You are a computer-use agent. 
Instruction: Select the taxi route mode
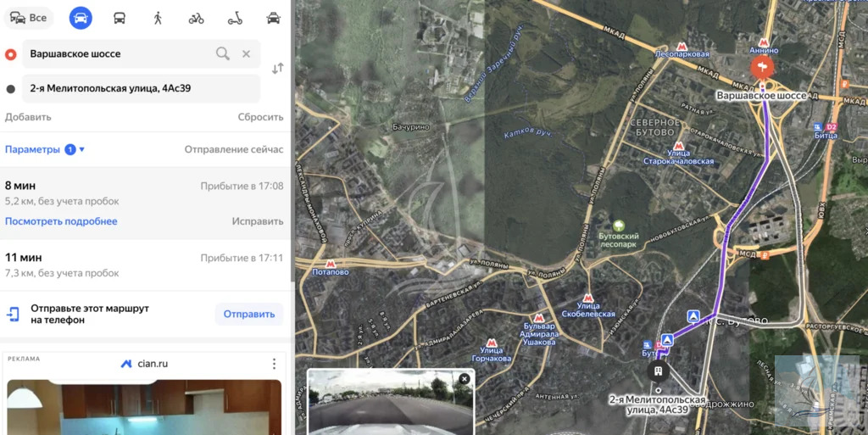point(273,18)
